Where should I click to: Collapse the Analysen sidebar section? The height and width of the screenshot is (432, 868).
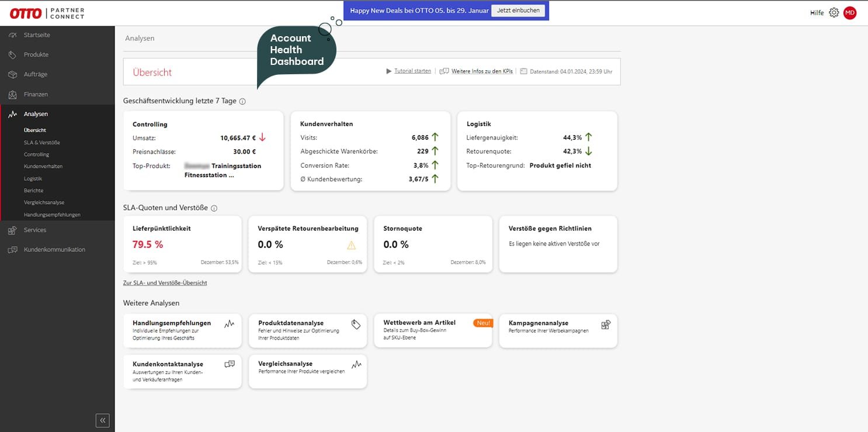(x=36, y=114)
